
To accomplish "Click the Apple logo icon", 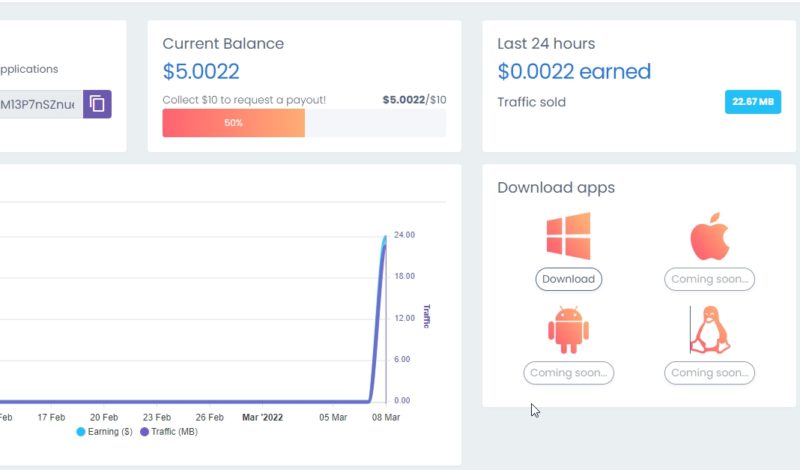I will coord(709,238).
